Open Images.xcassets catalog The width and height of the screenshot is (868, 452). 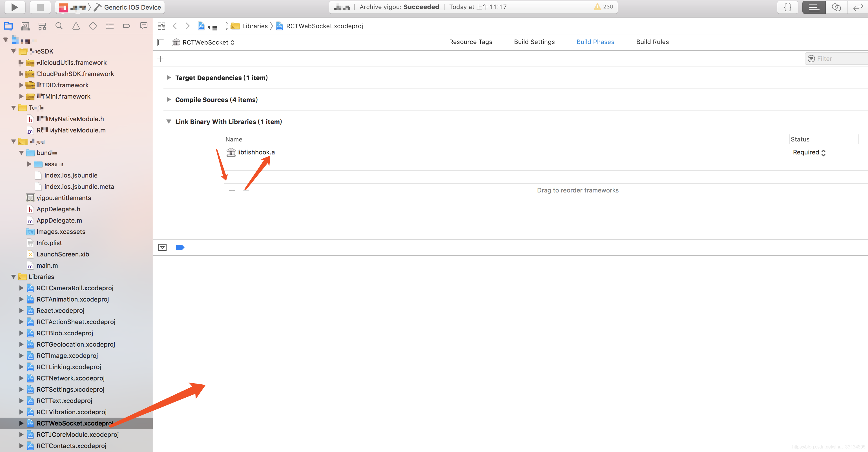click(x=61, y=232)
